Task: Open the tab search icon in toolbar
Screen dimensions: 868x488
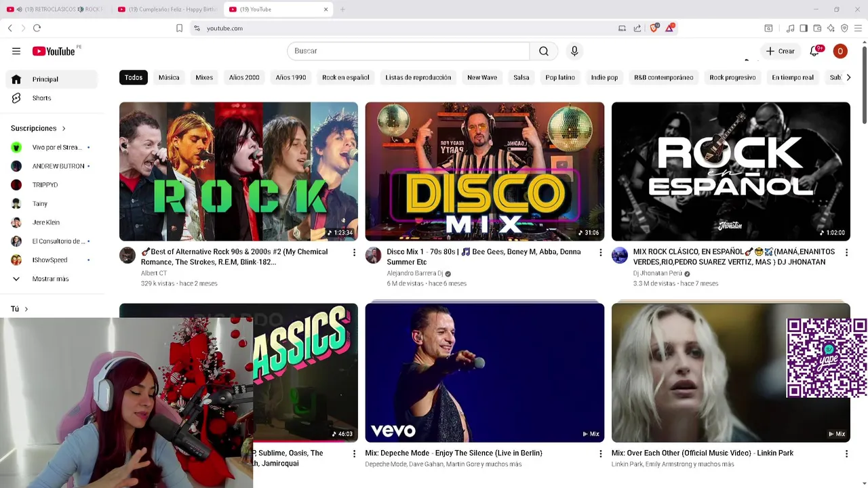Action: 768,28
